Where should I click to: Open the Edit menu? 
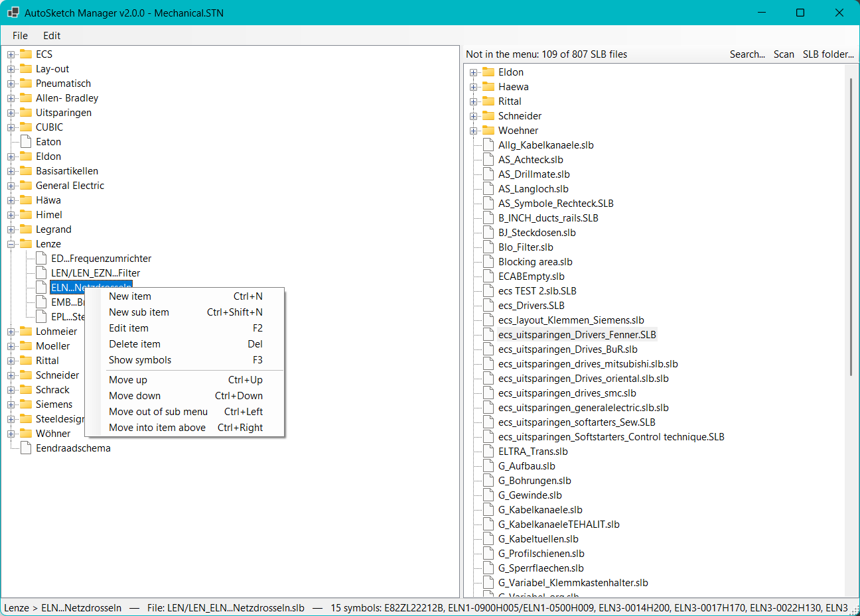tap(52, 36)
